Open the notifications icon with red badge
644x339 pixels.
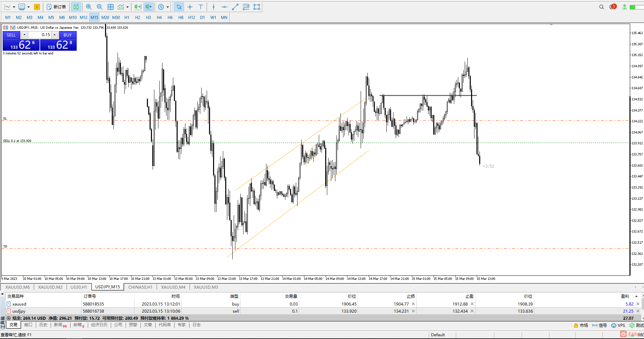coord(613,7)
